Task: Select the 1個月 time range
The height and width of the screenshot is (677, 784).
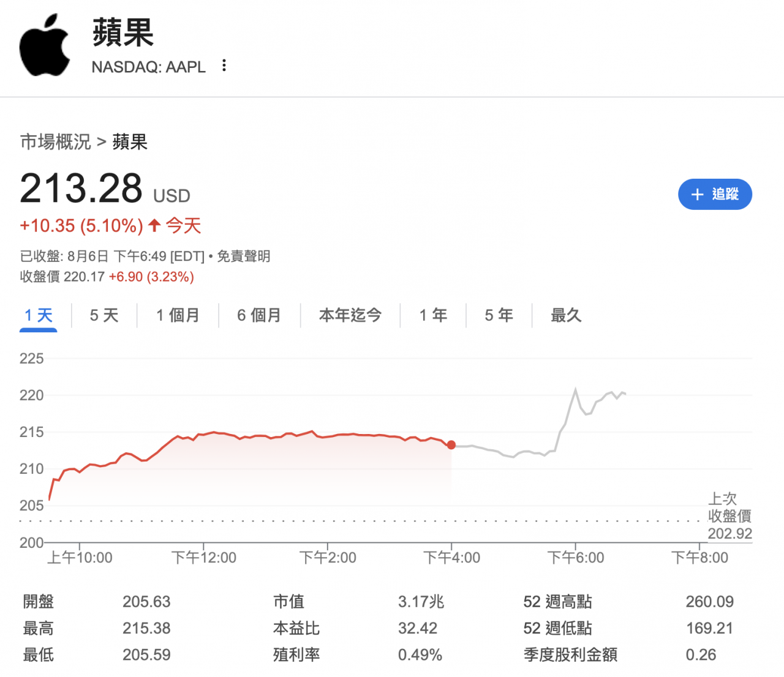Action: (x=178, y=315)
